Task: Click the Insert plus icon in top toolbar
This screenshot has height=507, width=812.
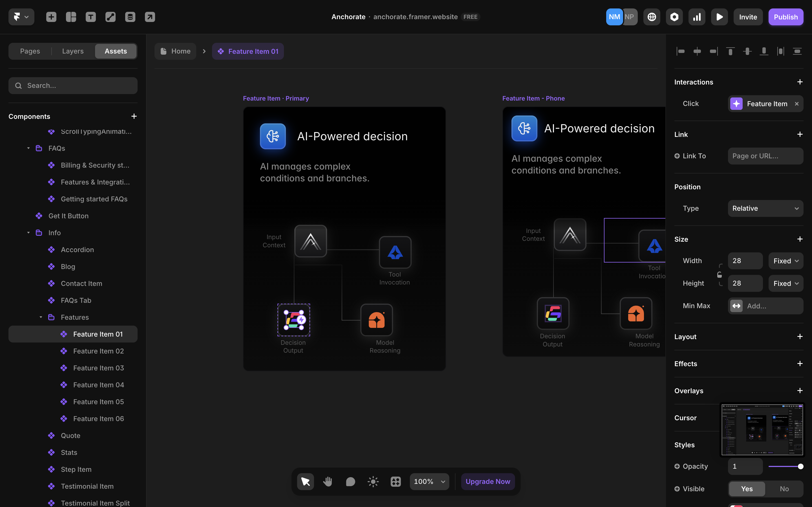Action: coord(51,17)
